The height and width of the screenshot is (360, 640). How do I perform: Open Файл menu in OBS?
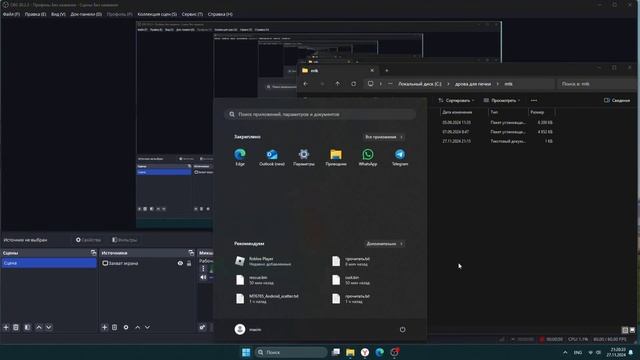[11, 14]
